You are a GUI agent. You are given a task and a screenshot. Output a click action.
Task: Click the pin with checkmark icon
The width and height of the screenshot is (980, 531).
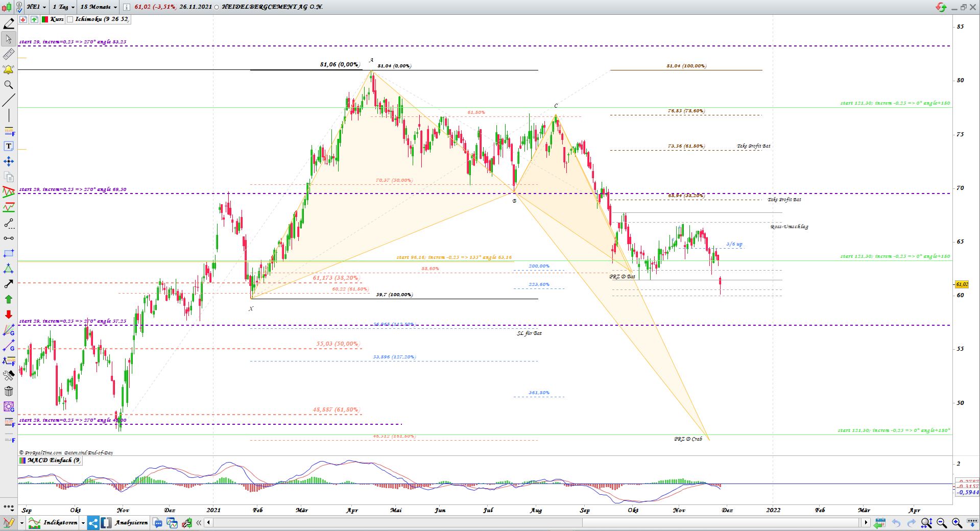point(19,7)
